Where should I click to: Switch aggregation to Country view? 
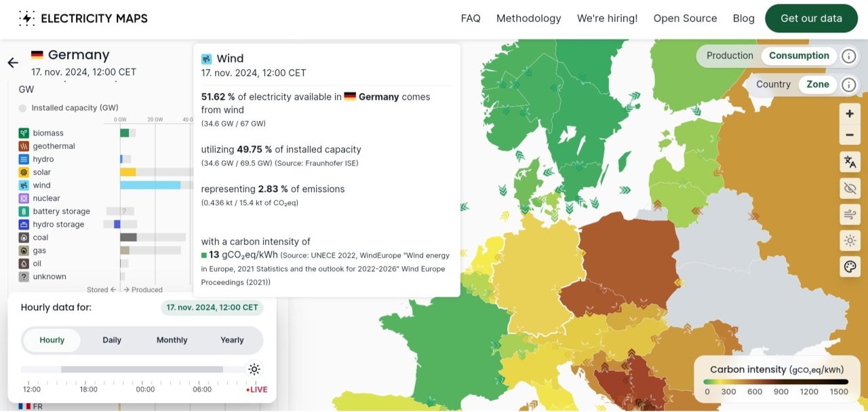point(773,84)
